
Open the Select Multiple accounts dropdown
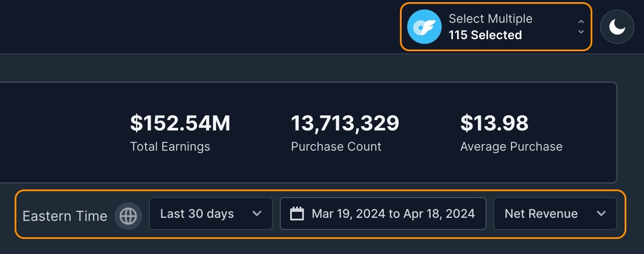pyautogui.click(x=496, y=27)
